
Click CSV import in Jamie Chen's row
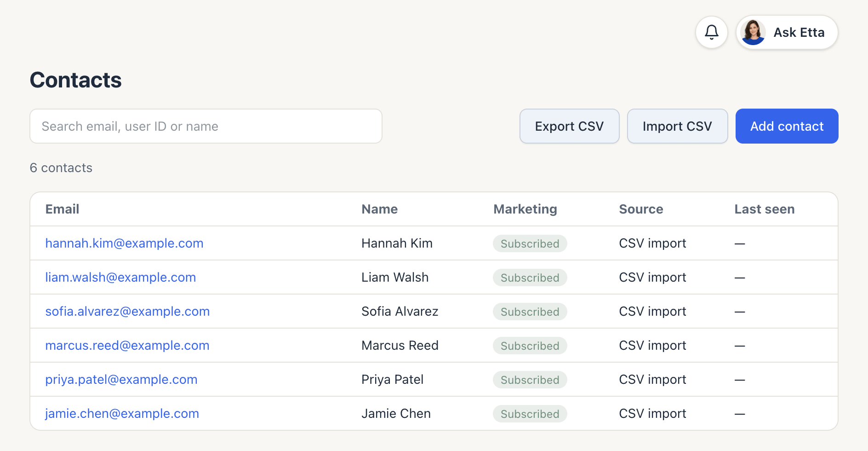652,413
